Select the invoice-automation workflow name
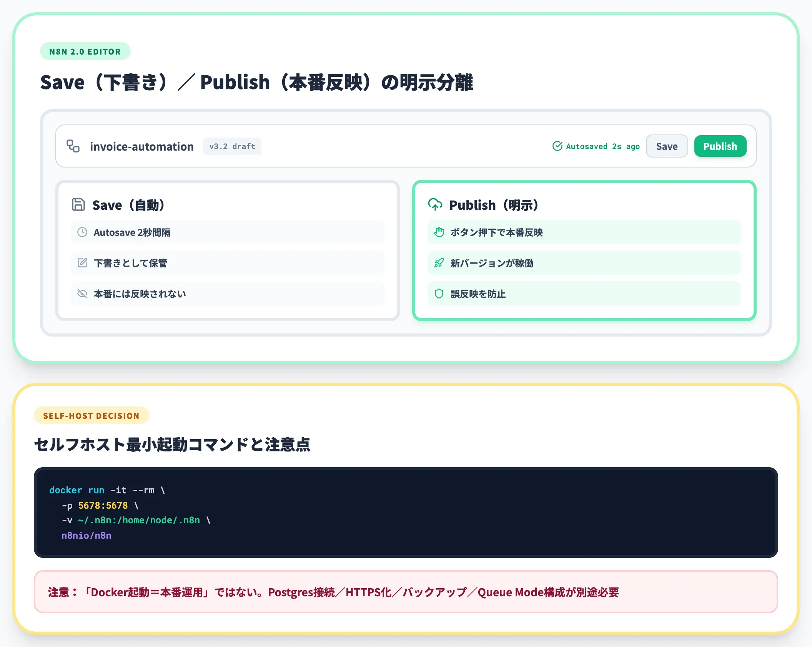812x647 pixels. (x=142, y=146)
